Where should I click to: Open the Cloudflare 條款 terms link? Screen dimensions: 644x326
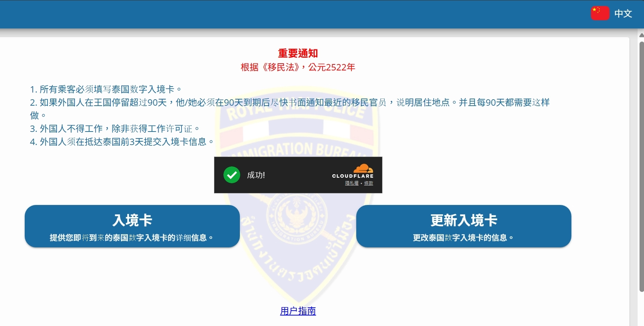click(x=369, y=183)
